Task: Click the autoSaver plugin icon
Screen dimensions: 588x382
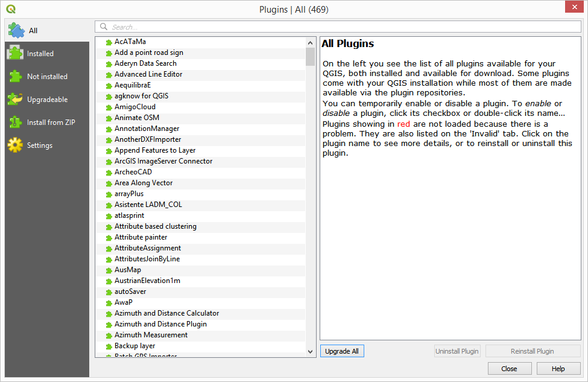Action: point(109,293)
